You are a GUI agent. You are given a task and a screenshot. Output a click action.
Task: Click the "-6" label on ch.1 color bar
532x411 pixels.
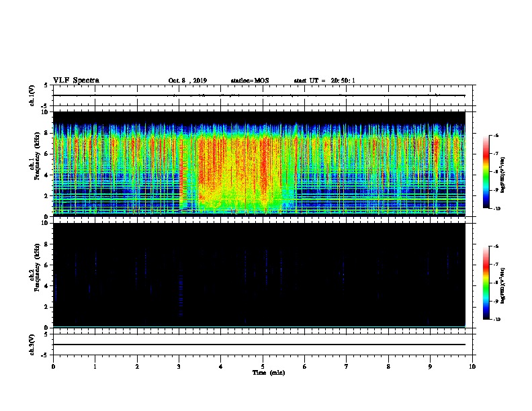click(x=496, y=135)
